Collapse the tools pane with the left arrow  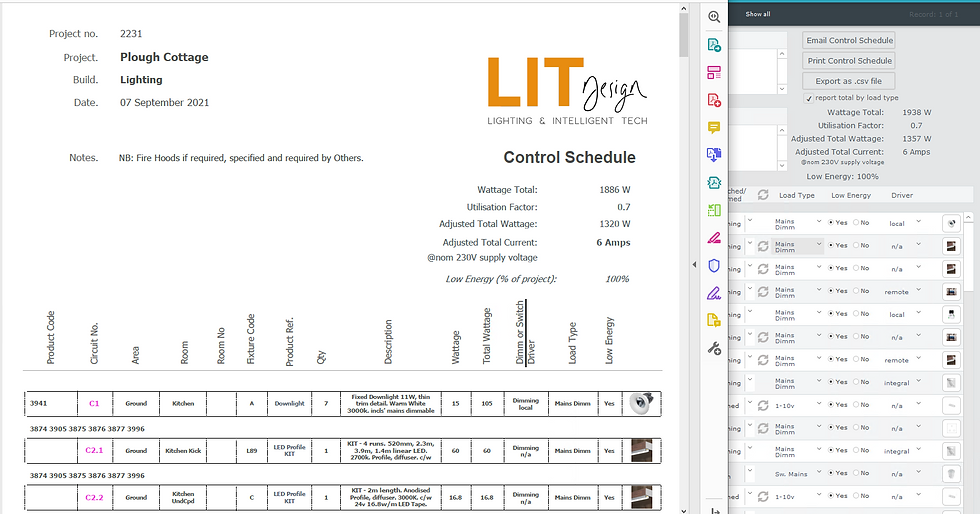pyautogui.click(x=694, y=265)
